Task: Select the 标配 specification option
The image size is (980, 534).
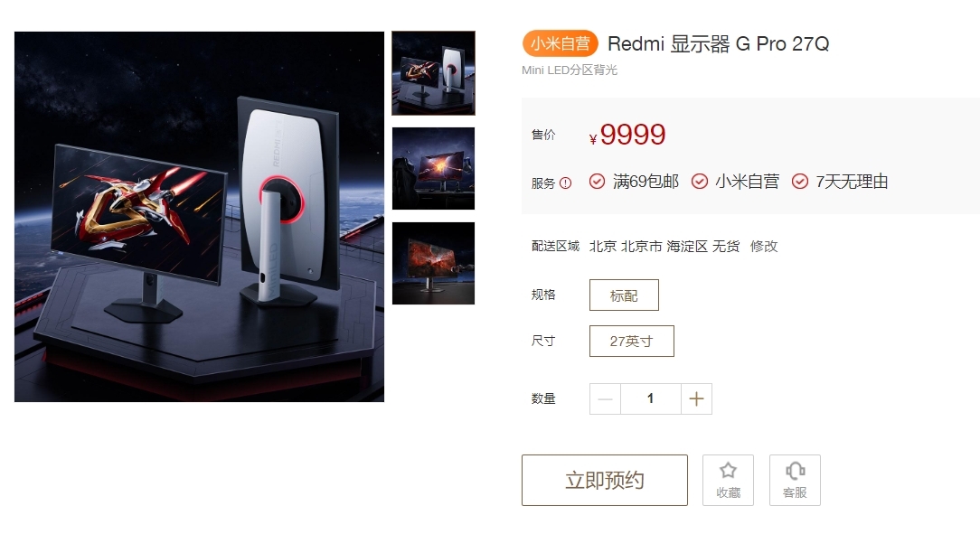Action: pyautogui.click(x=624, y=295)
